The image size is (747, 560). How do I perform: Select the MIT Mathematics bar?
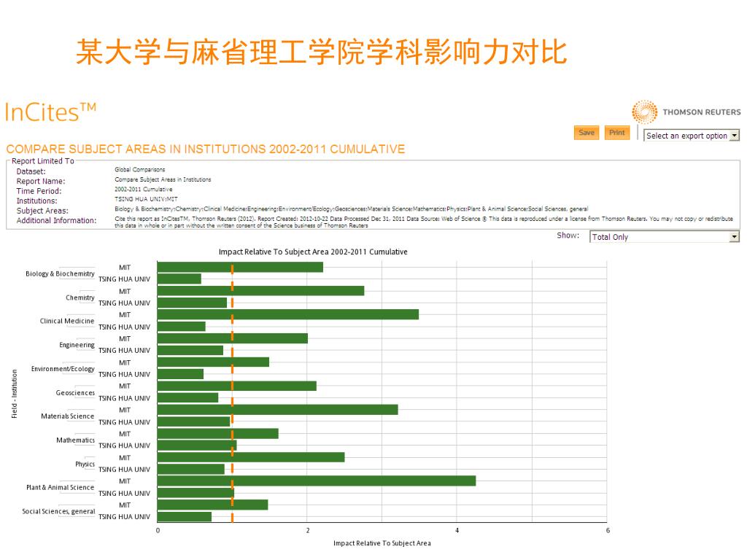(x=217, y=433)
